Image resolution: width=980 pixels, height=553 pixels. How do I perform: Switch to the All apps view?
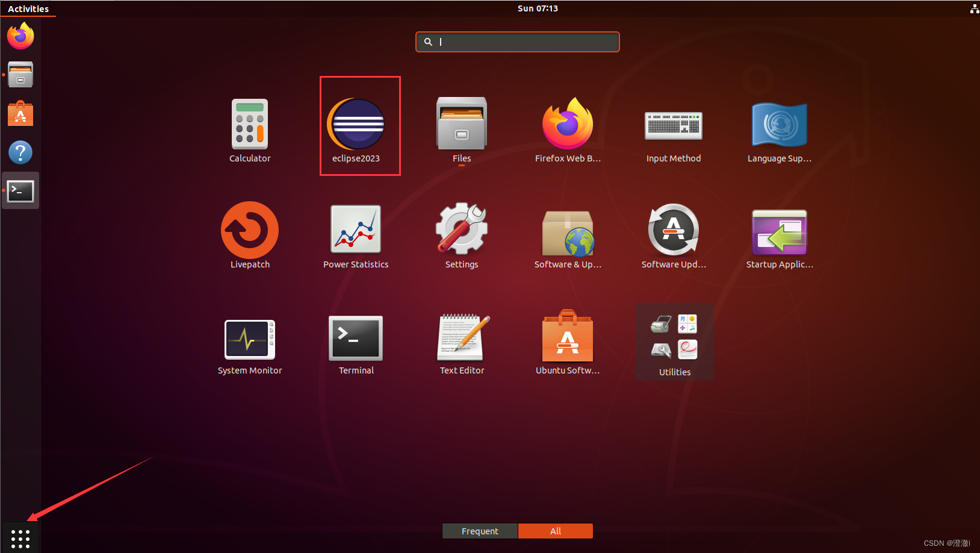(556, 531)
